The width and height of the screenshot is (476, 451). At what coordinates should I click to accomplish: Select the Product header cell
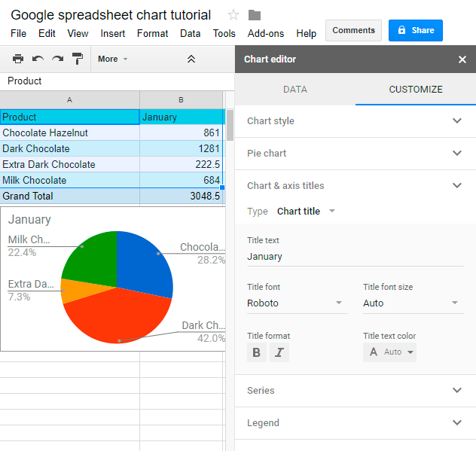69,117
